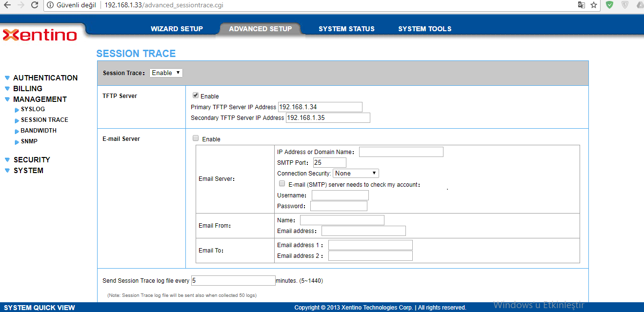Screen dimensions: 644x312
Task: Click the site info icon beside Güvenli değil
Action: (x=50, y=5)
